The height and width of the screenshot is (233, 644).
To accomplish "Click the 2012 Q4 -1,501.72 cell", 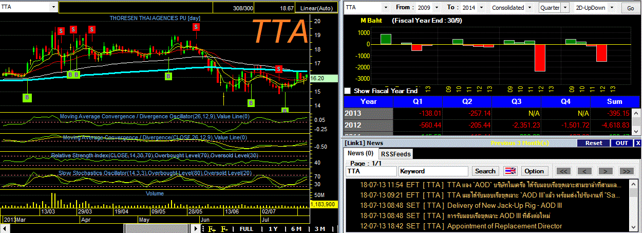I will click(x=565, y=125).
